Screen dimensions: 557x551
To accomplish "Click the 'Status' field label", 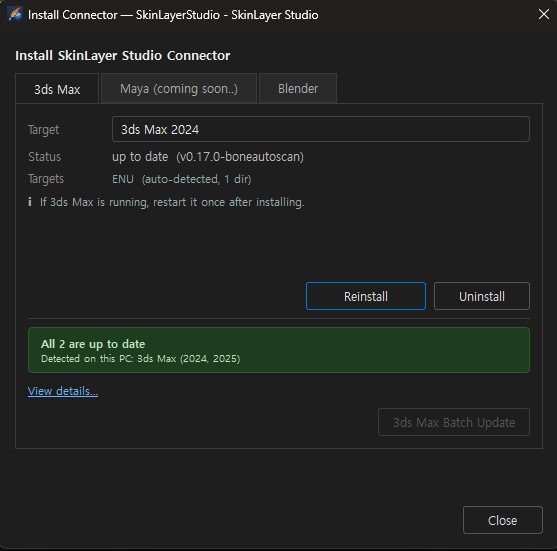I will (x=44, y=157).
